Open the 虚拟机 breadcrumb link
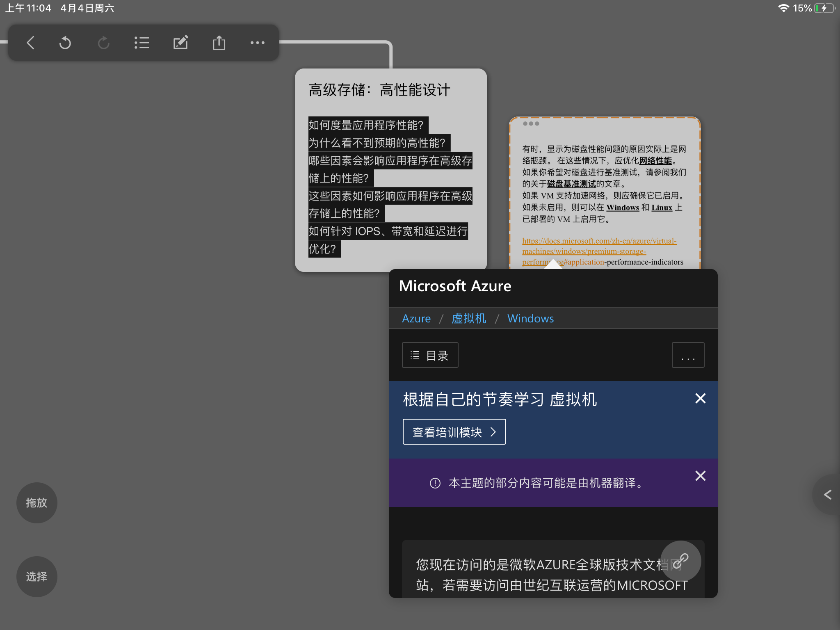 click(x=469, y=319)
